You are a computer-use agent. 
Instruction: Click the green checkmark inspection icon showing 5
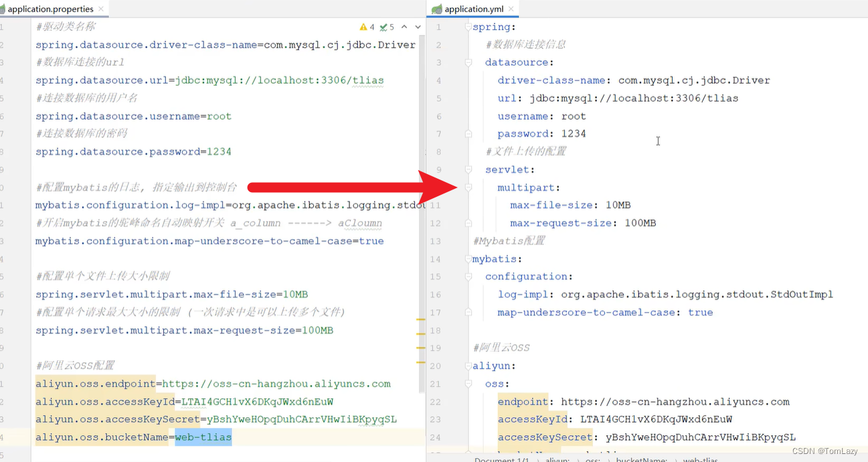pos(383,27)
